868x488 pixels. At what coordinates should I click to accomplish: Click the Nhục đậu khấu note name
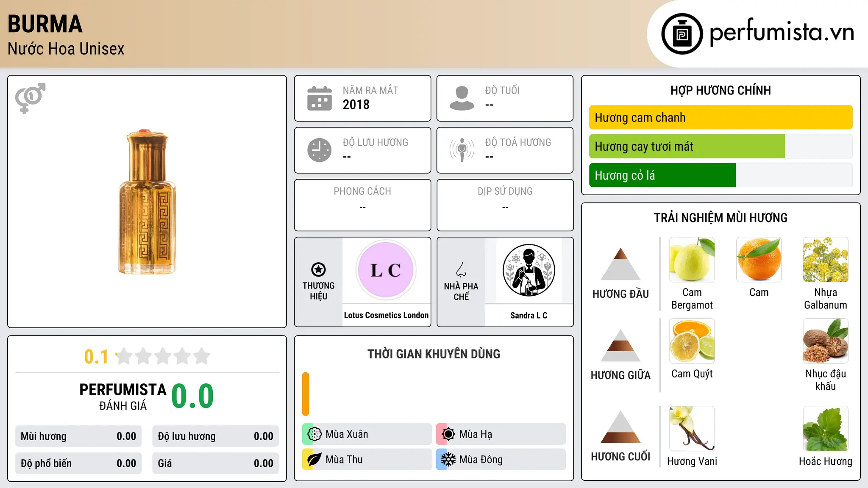coord(826,380)
